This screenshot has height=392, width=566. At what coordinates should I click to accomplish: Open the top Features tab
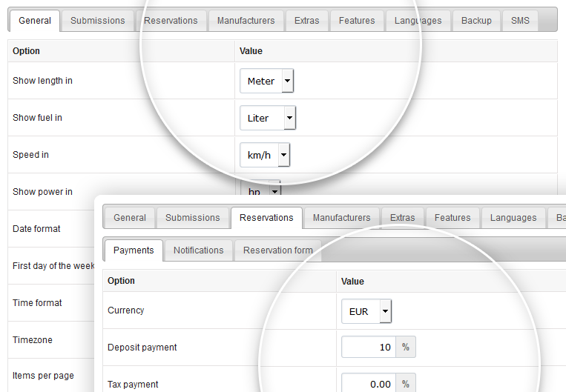tap(357, 21)
